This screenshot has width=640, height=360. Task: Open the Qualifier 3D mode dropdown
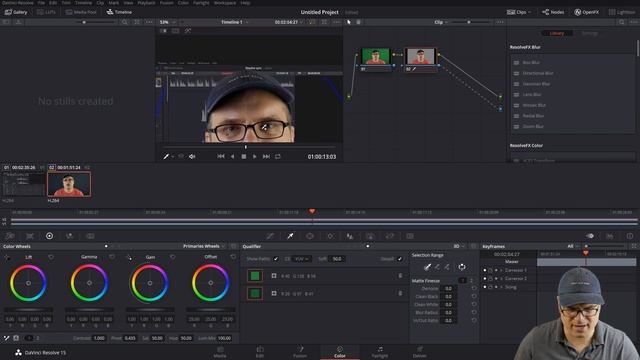point(459,246)
